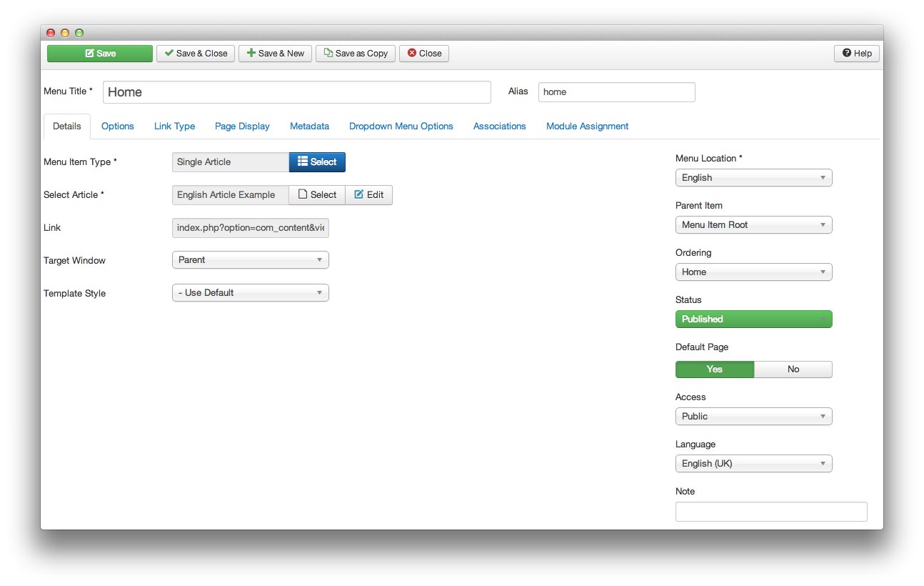
Task: Focus the Note input field
Action: (x=770, y=512)
